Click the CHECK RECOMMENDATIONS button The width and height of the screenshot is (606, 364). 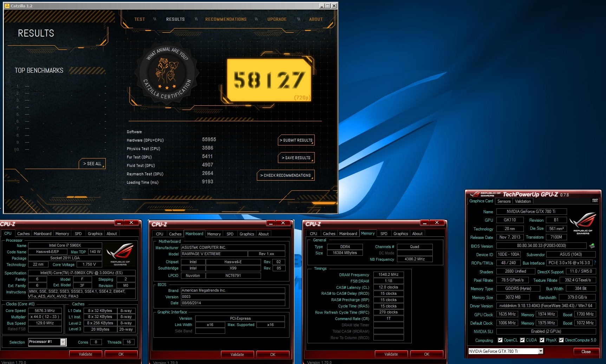[x=286, y=175]
